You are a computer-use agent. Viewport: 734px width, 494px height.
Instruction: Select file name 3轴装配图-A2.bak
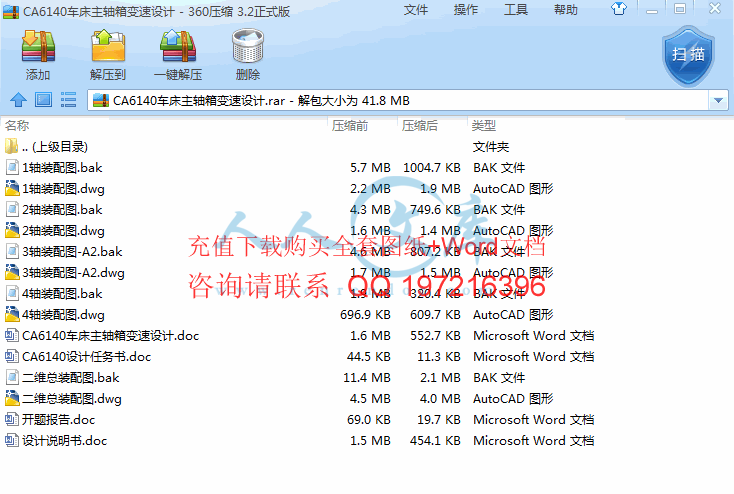tap(72, 251)
